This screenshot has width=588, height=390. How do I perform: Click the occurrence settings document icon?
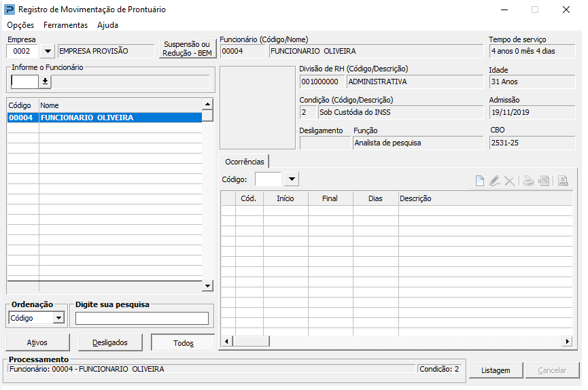coord(563,181)
